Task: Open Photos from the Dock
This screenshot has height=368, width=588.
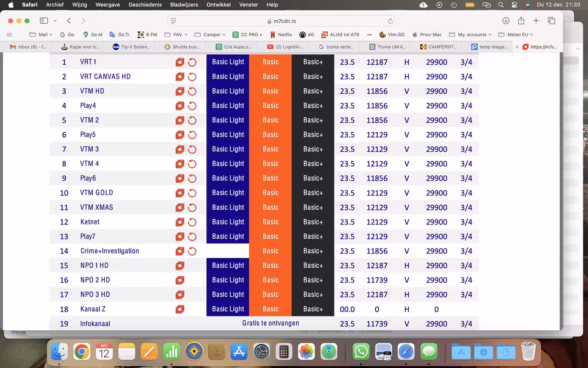Action: tap(306, 352)
